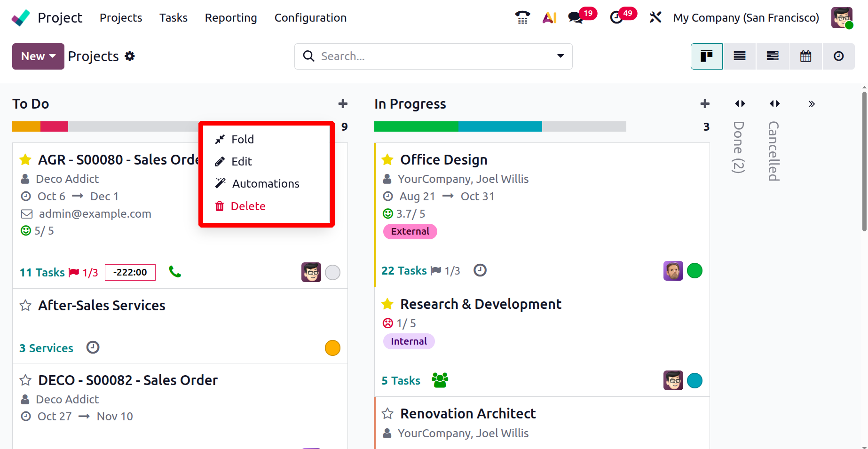Toggle favorite star on After-Sales Services
The height and width of the screenshot is (449, 868).
click(x=25, y=306)
